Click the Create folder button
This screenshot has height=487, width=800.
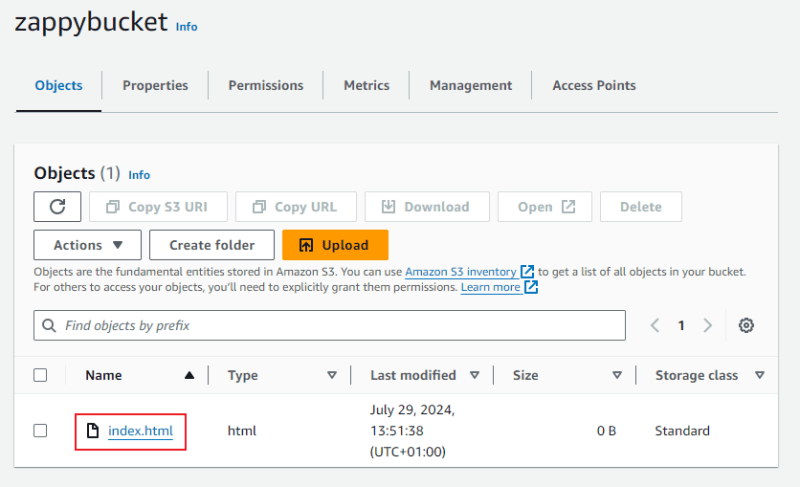(x=212, y=245)
